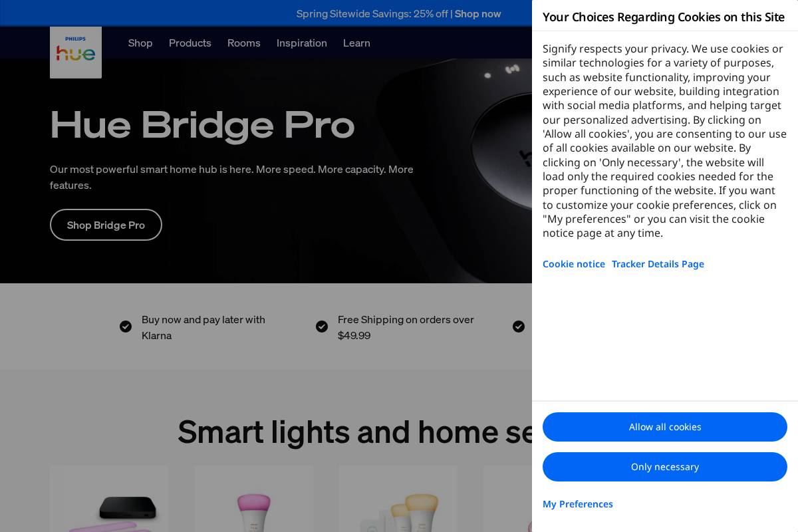Image resolution: width=798 pixels, height=532 pixels.
Task: Open My Preferences for cookies
Action: tap(578, 504)
